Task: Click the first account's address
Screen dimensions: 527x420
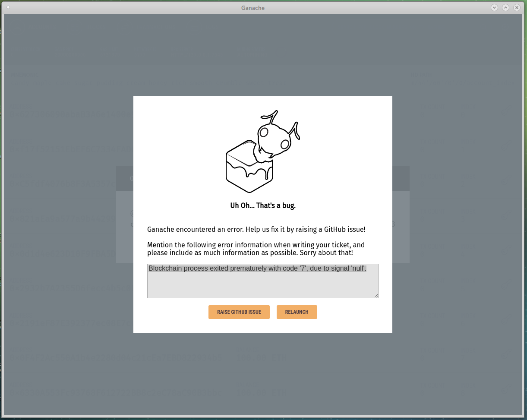Action: tap(71, 114)
